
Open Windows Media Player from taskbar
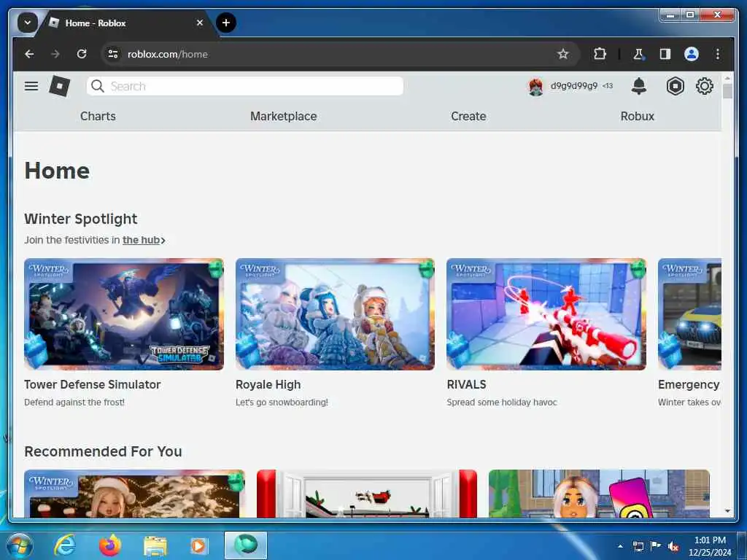[x=198, y=545]
